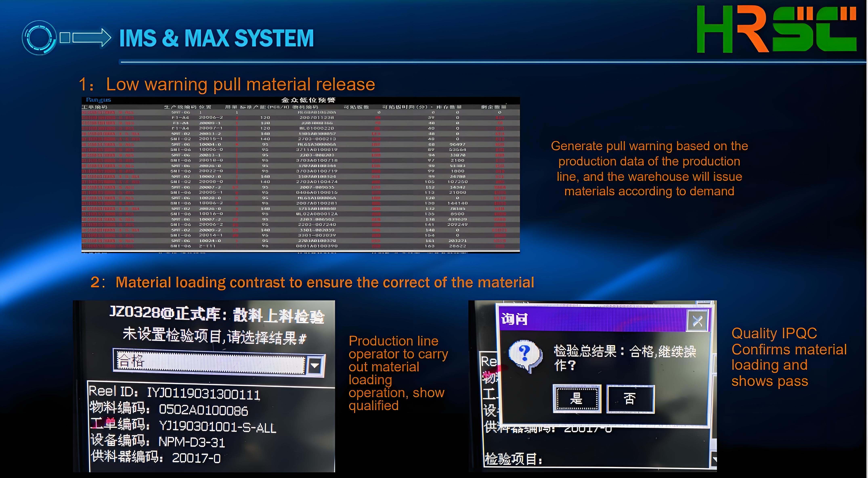Image resolution: width=868 pixels, height=478 pixels.
Task: Click the 检验总结果:合格,继续操作? message
Action: click(625, 358)
